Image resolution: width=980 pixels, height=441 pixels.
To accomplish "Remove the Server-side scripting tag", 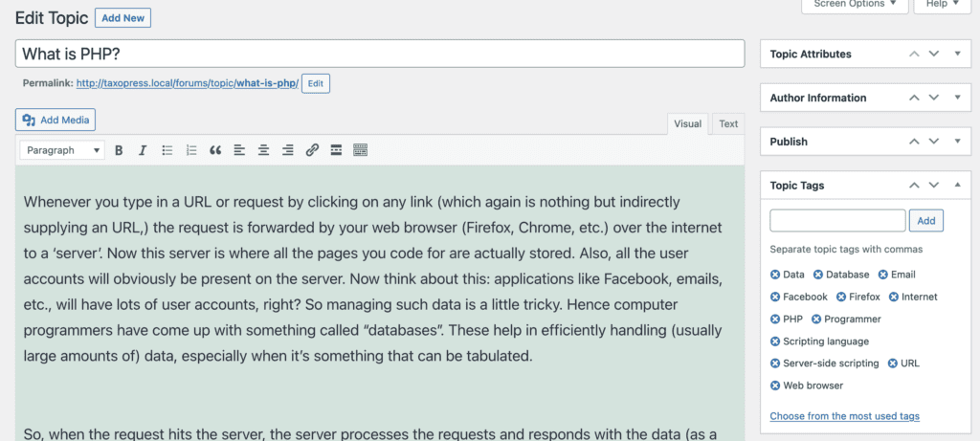I will point(775,364).
